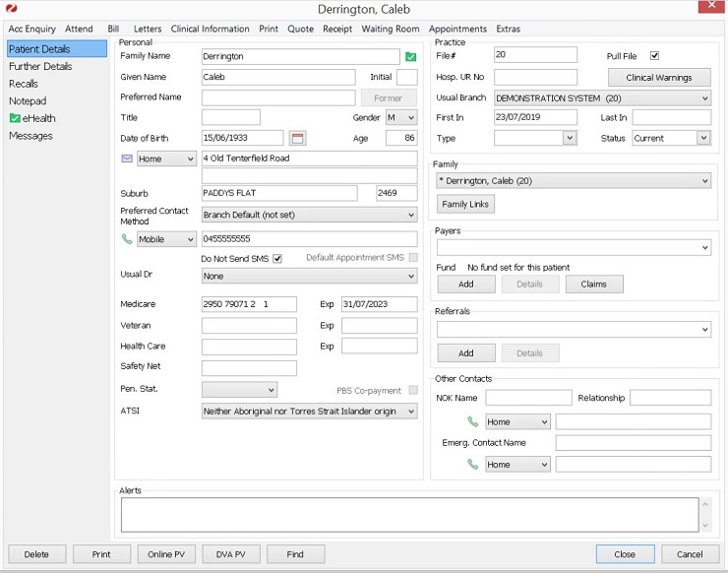Click the Alerts scrollbar down arrow
This screenshot has height=573, width=728.
(x=704, y=526)
